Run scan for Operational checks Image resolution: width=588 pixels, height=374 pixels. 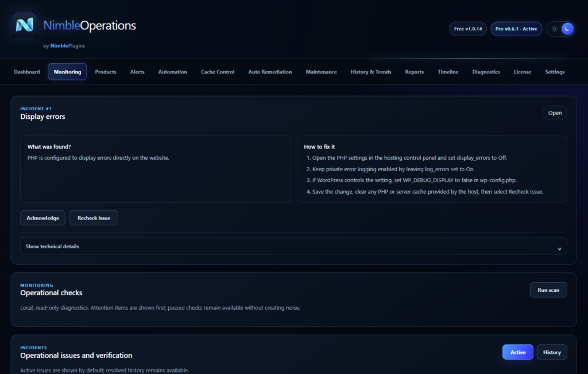[x=548, y=290]
